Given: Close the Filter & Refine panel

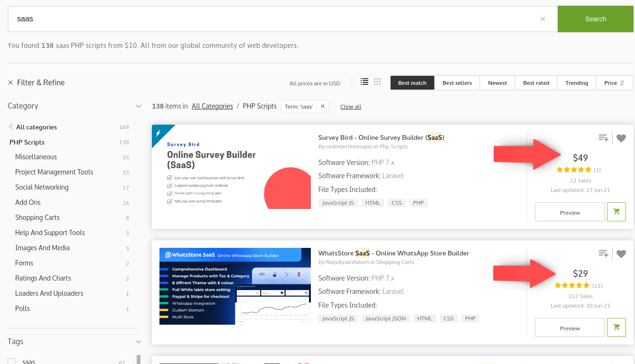Looking at the screenshot, I should point(10,82).
